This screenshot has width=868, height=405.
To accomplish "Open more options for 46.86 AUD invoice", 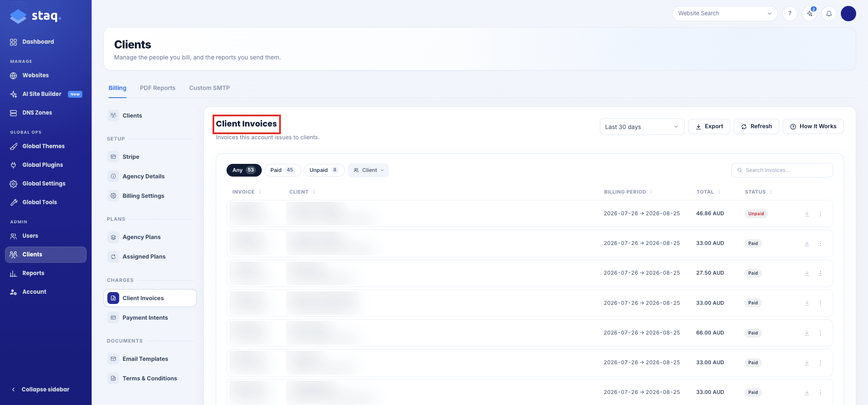I will click(x=820, y=214).
